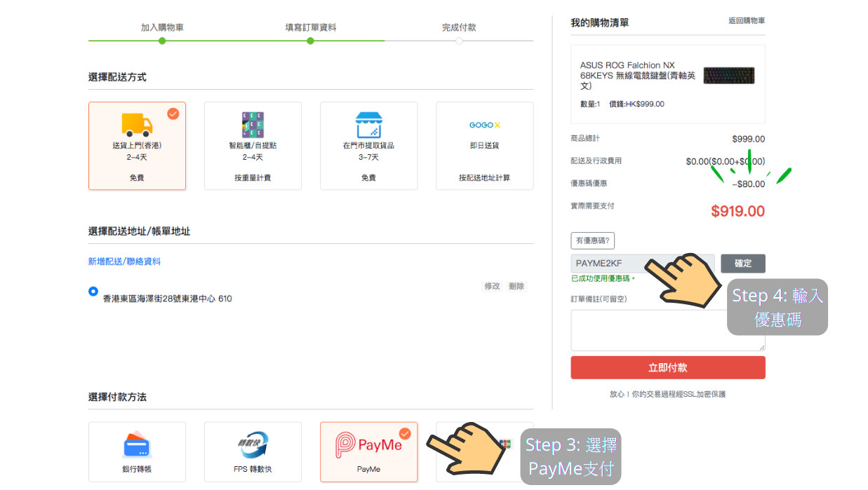Click 刪除 to remove the address

click(x=516, y=286)
